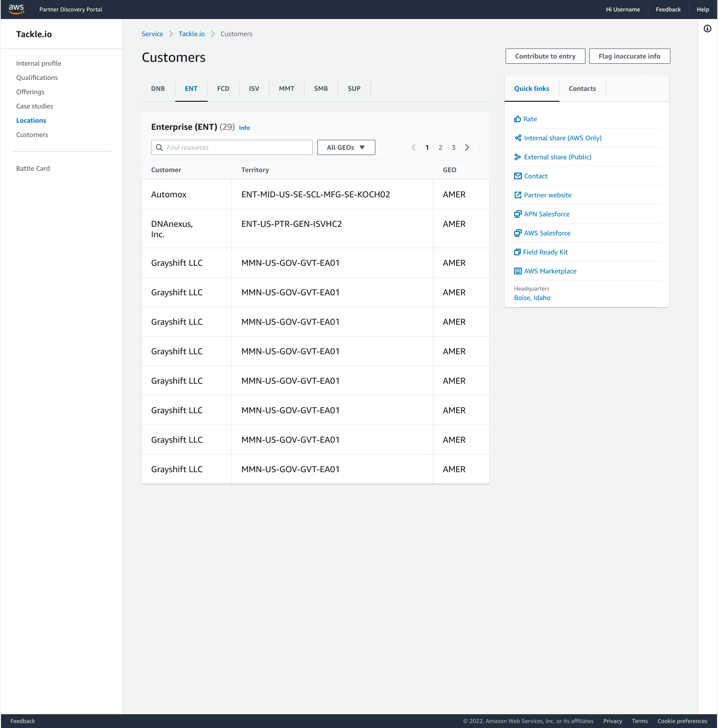Go to previous page arrow
The height and width of the screenshot is (728, 718).
point(413,147)
